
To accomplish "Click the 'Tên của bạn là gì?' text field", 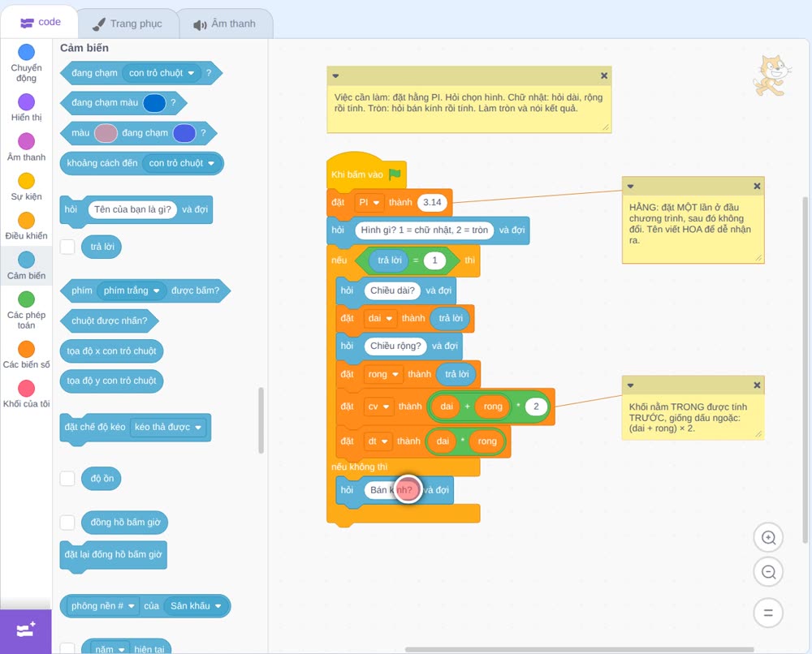I will pyautogui.click(x=132, y=209).
